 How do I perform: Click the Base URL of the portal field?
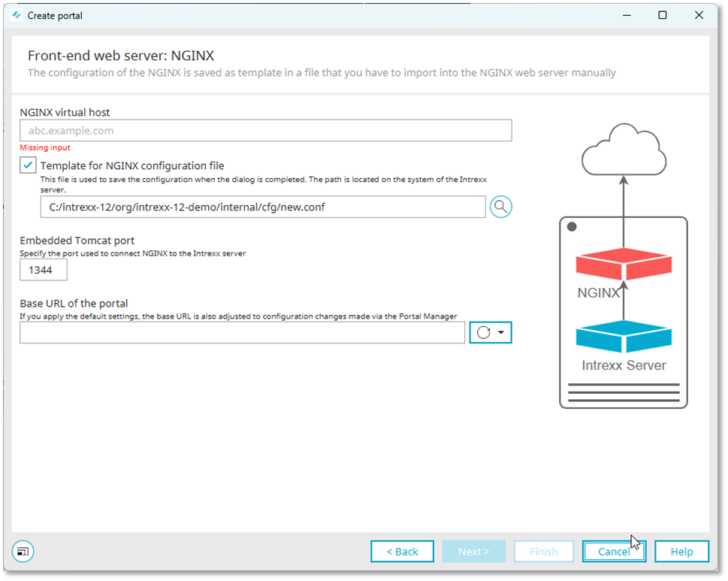pos(242,333)
